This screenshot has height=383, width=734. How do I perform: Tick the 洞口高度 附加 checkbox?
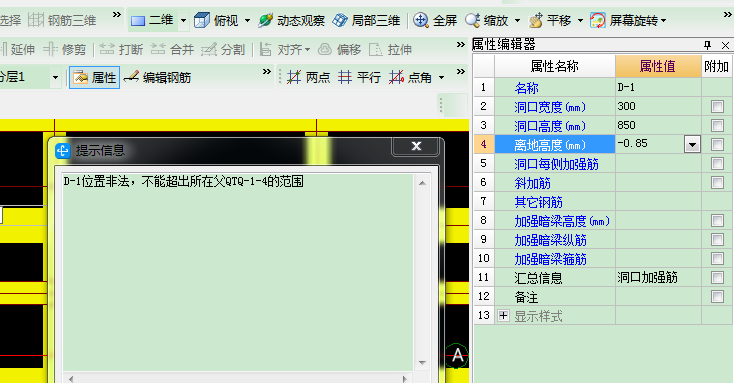click(717, 125)
